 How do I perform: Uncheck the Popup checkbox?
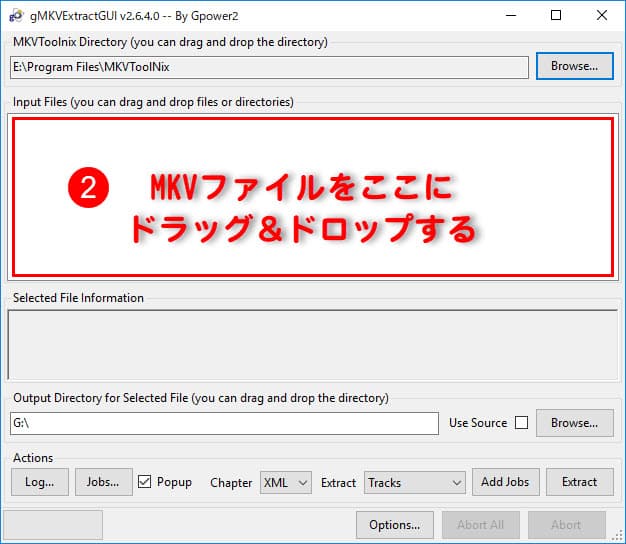(x=145, y=482)
